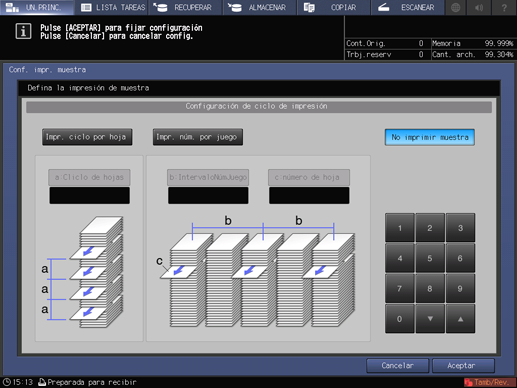Decrease value with down arrow key
This screenshot has width=517, height=388.
coord(430,319)
